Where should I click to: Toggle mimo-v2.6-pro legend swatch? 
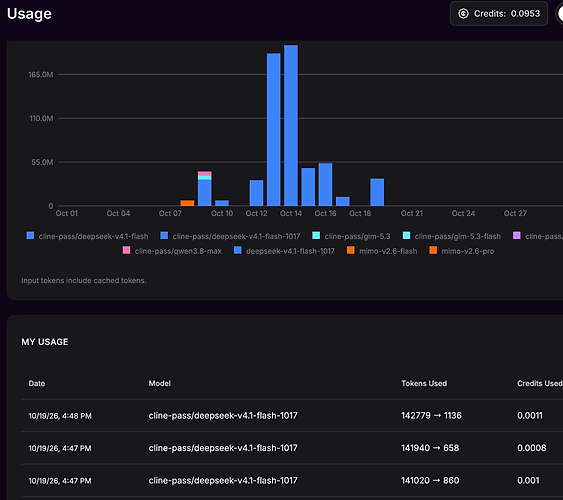point(433,250)
